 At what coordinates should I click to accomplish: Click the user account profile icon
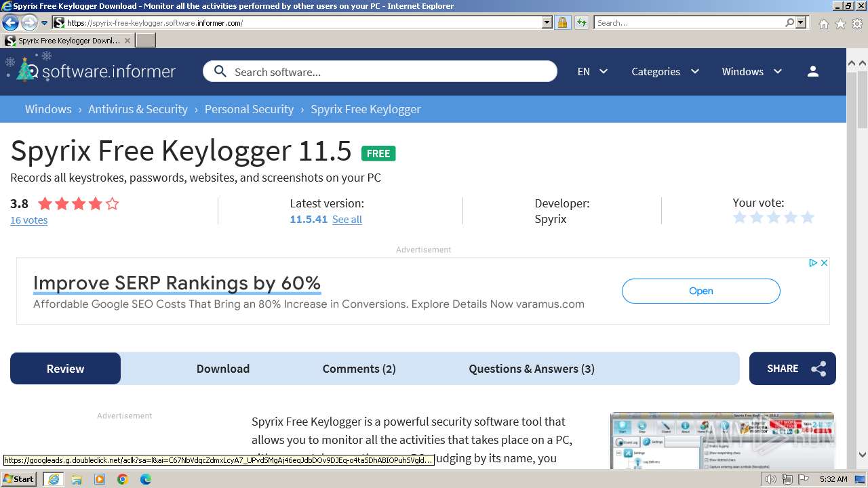coord(813,71)
